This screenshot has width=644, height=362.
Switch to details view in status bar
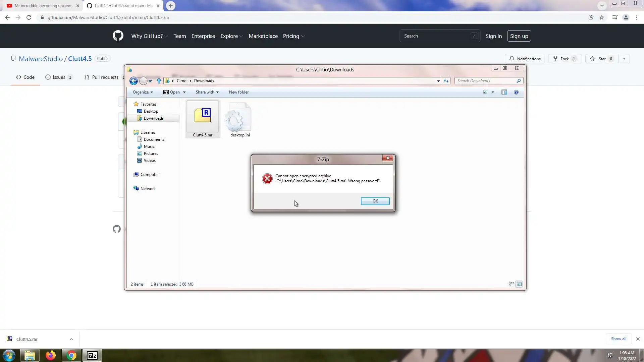tap(511, 284)
